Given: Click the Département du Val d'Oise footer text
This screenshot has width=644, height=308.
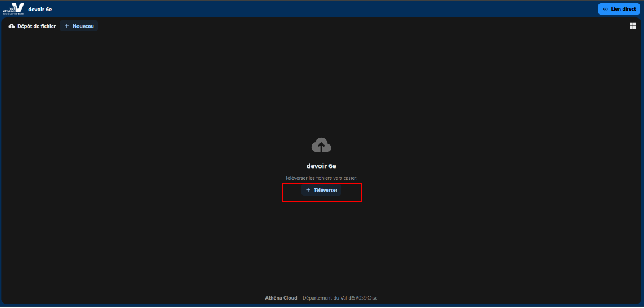Looking at the screenshot, I should (340, 298).
